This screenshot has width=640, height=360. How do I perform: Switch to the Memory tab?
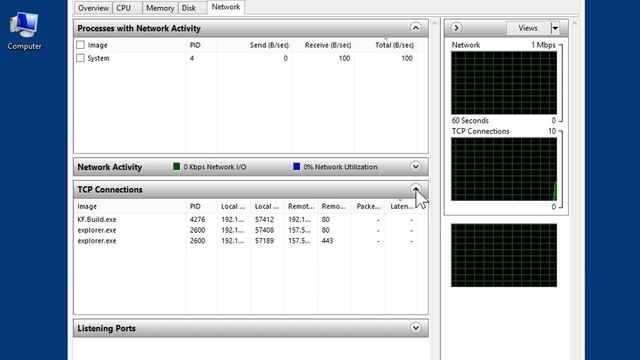160,8
